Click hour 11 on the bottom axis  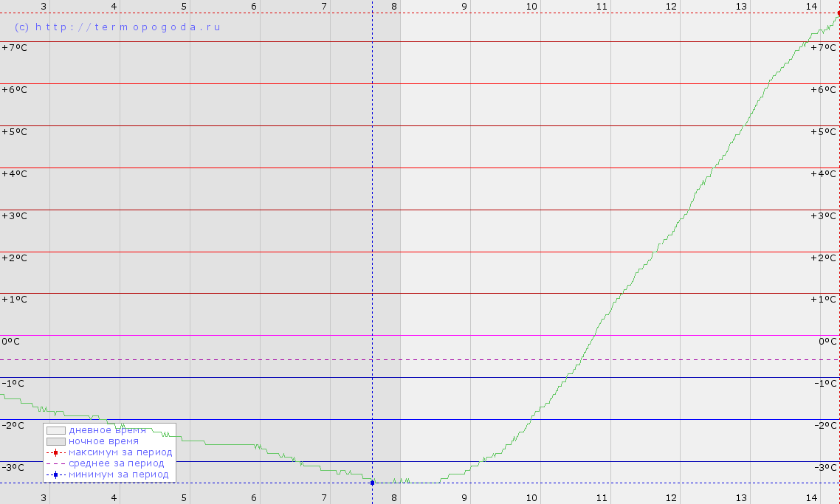click(602, 498)
